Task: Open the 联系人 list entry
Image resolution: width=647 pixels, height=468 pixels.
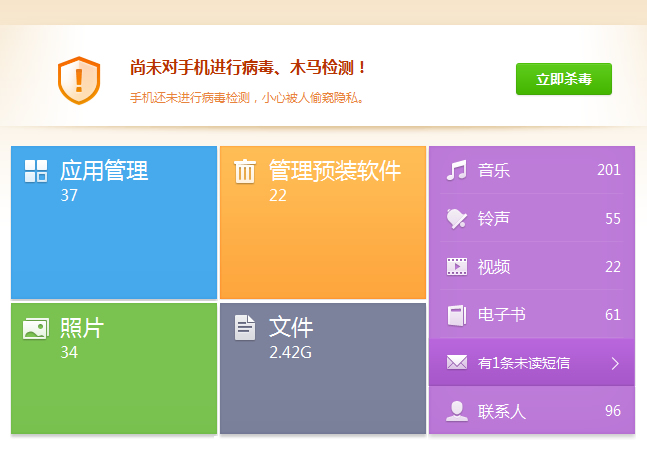Action: (x=532, y=411)
